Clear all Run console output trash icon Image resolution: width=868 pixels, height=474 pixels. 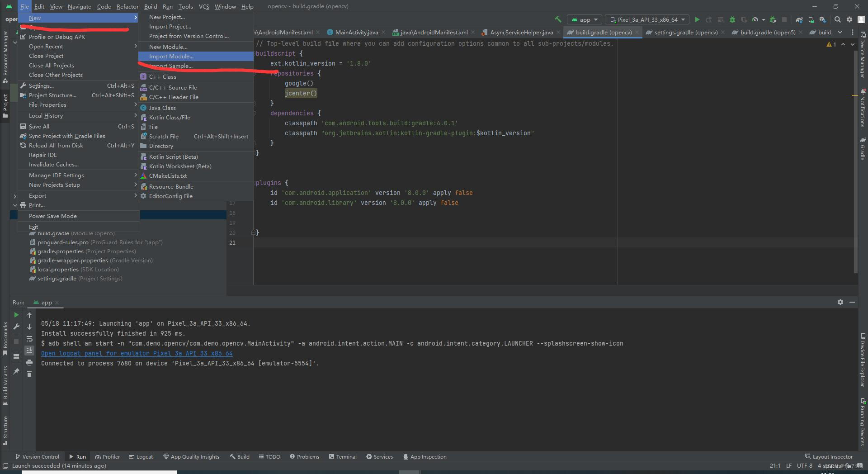[29, 374]
